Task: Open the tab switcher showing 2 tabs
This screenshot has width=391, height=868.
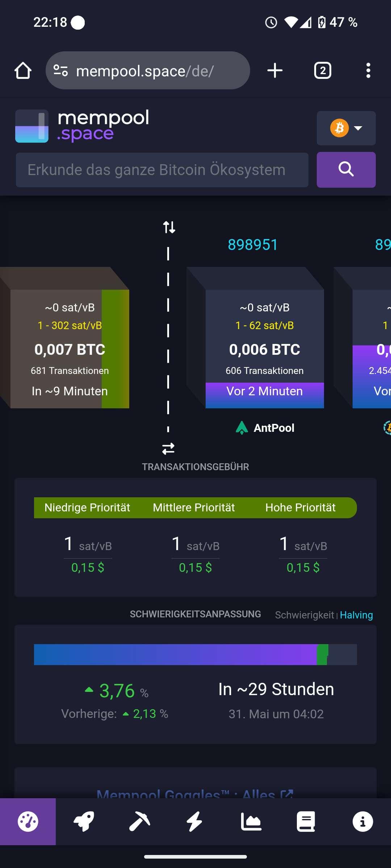Action: pyautogui.click(x=323, y=70)
